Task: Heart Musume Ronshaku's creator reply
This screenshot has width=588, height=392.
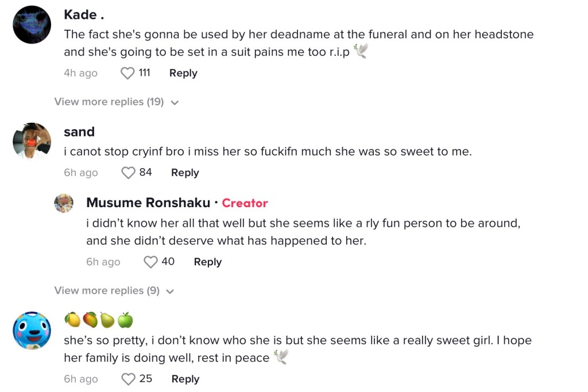Action: point(150,262)
